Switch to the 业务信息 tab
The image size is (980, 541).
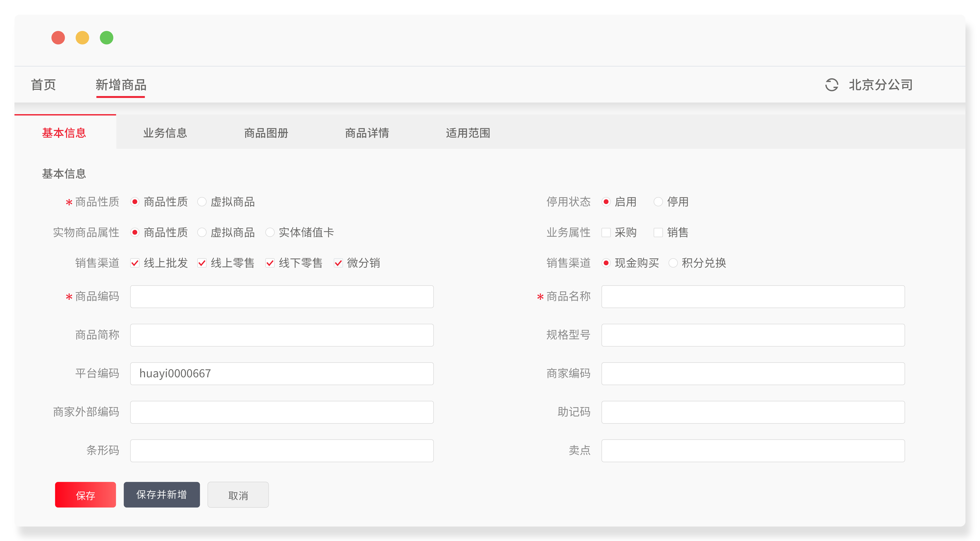(165, 133)
